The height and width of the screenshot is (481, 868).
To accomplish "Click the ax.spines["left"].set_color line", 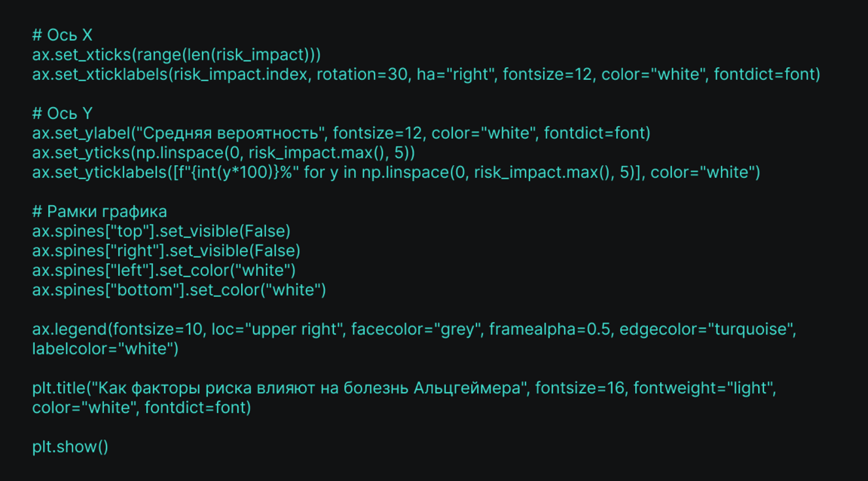I will point(164,270).
